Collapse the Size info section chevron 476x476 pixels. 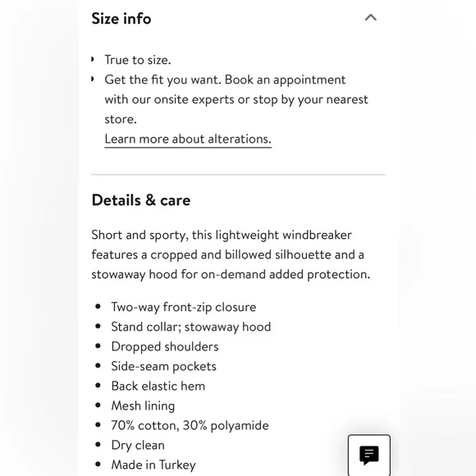(x=370, y=17)
